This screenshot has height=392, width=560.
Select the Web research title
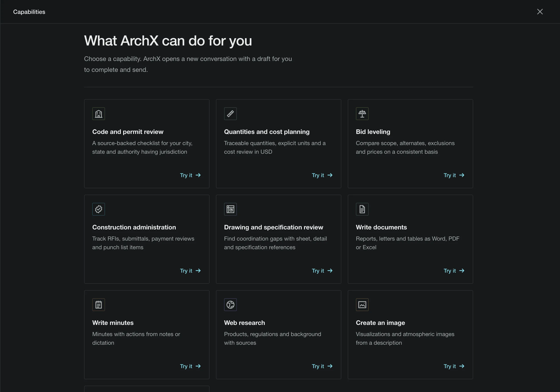244,323
